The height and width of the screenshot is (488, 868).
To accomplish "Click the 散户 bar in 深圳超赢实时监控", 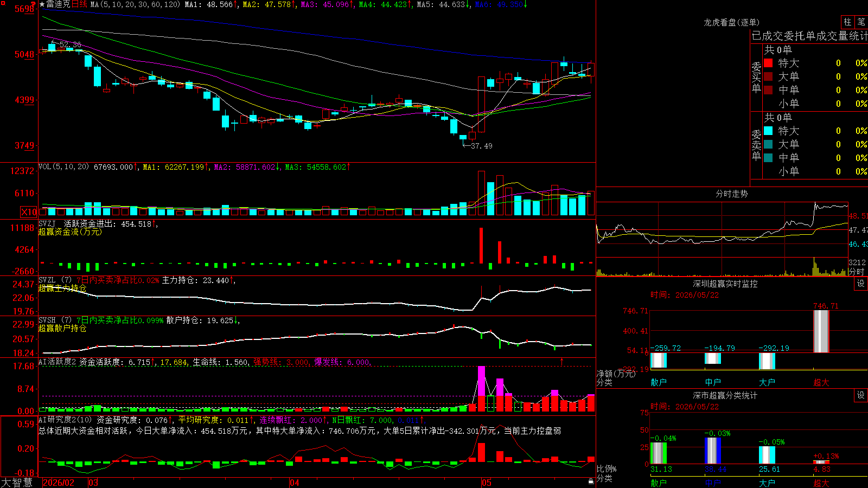I will (x=659, y=360).
